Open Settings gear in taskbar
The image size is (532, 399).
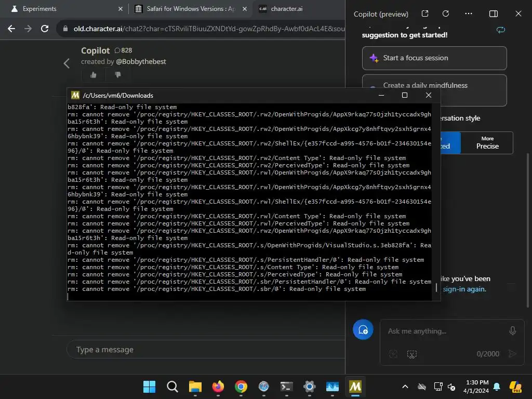tap(310, 387)
